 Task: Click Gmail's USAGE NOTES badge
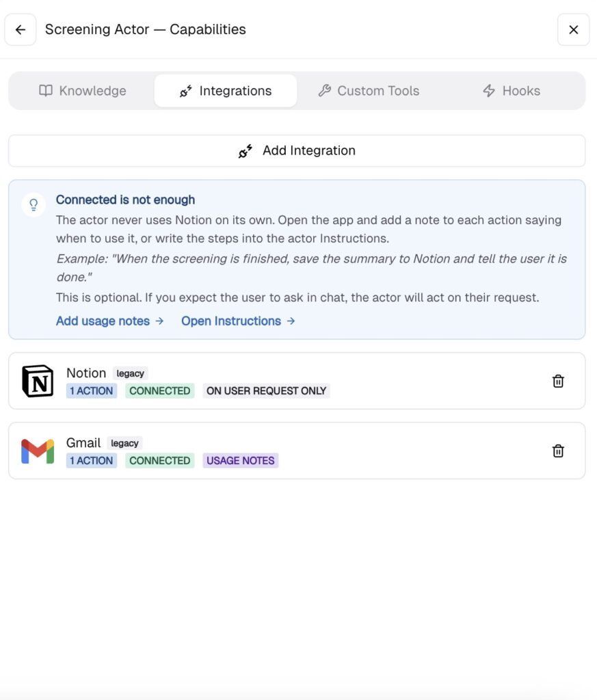240,461
